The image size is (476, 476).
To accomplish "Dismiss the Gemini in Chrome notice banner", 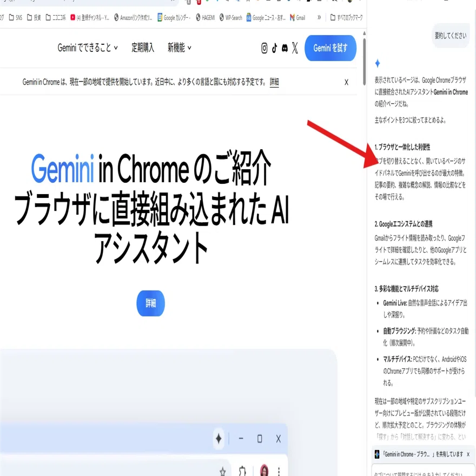I will point(346,82).
